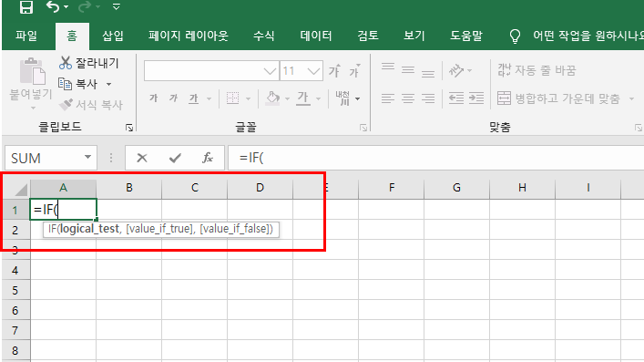Viewport: 644px width, 362px height.
Task: Toggle underline formatting
Action: coord(193,98)
